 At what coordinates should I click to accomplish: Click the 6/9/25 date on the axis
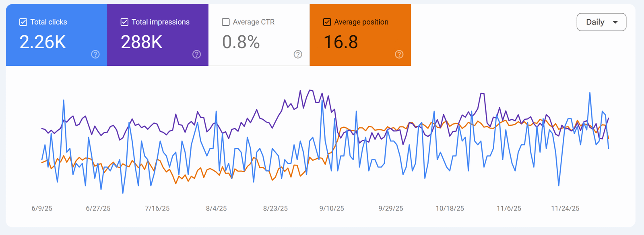(42, 208)
